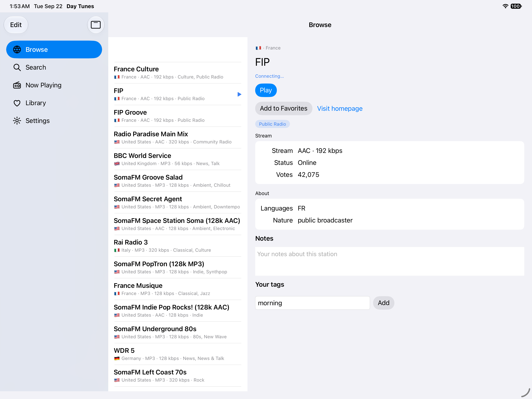Click the Day Tunes app name in status bar

[80, 6]
